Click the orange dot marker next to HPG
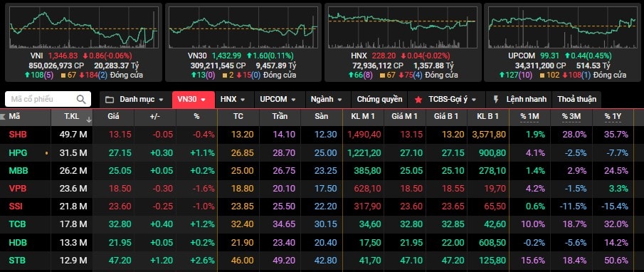This screenshot has width=644, height=272. click(x=46, y=153)
